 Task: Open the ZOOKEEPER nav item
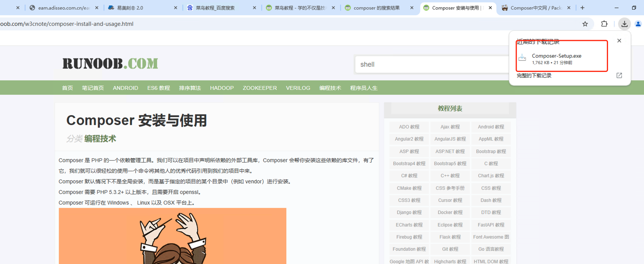[260, 88]
